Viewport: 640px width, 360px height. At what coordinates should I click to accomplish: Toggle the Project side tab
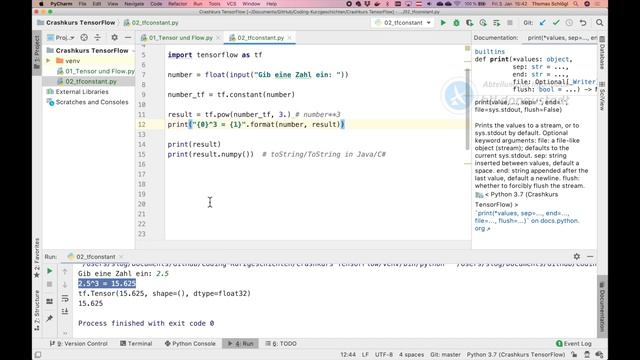pos(37,52)
